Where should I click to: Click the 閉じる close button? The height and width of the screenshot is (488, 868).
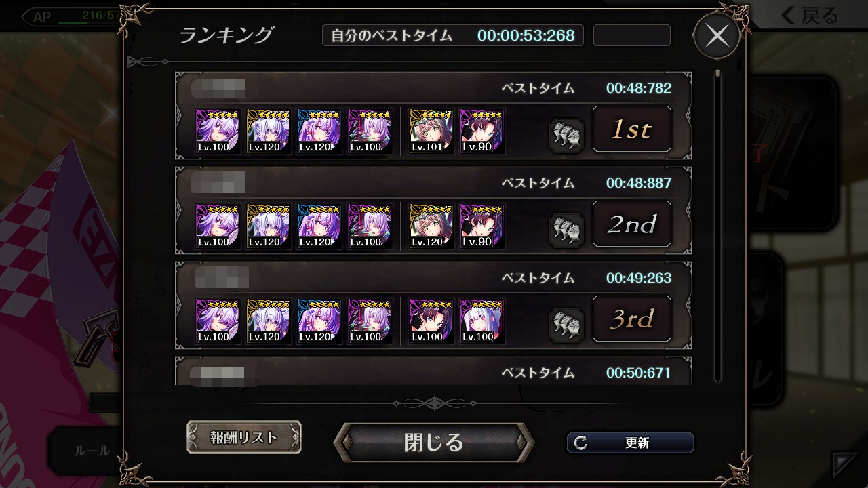[434, 443]
